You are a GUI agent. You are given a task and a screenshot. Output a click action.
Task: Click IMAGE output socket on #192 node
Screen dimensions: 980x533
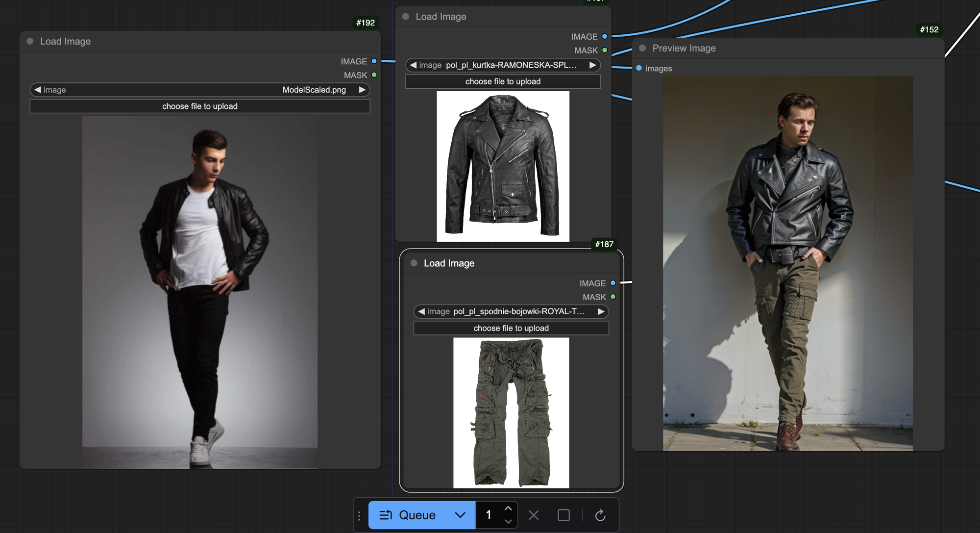click(x=374, y=61)
